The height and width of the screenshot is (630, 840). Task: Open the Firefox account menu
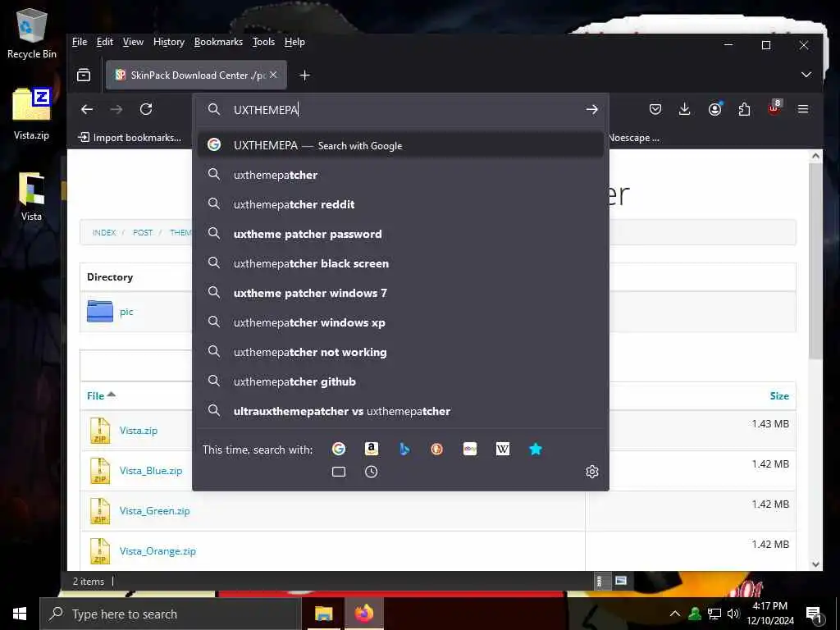(x=714, y=110)
